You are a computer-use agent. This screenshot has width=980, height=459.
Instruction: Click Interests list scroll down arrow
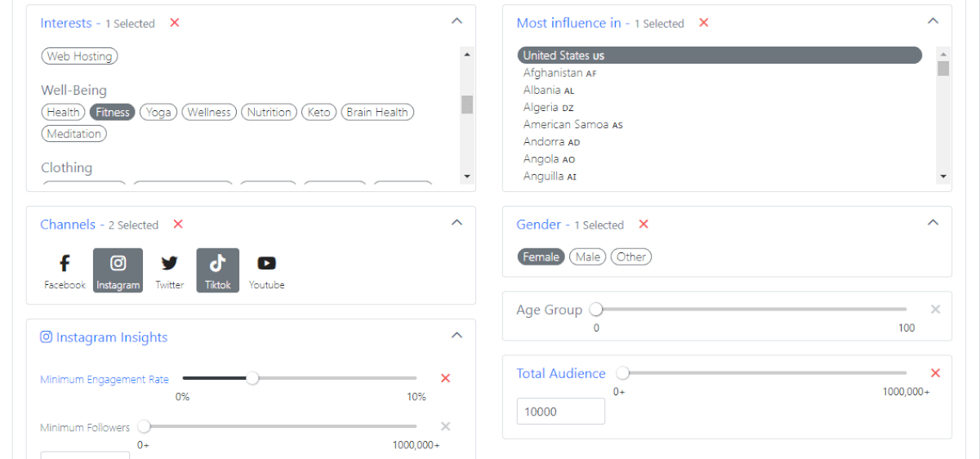tap(467, 176)
